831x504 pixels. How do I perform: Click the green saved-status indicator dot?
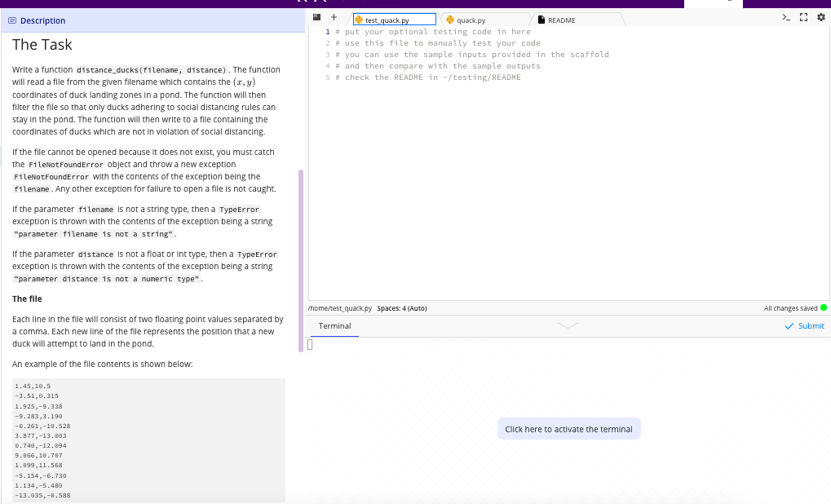(x=824, y=308)
